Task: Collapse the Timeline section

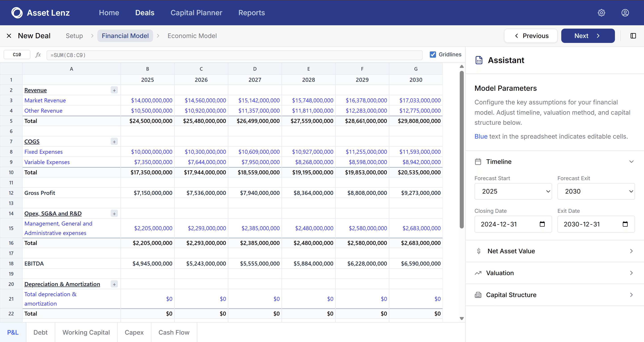Action: click(631, 161)
